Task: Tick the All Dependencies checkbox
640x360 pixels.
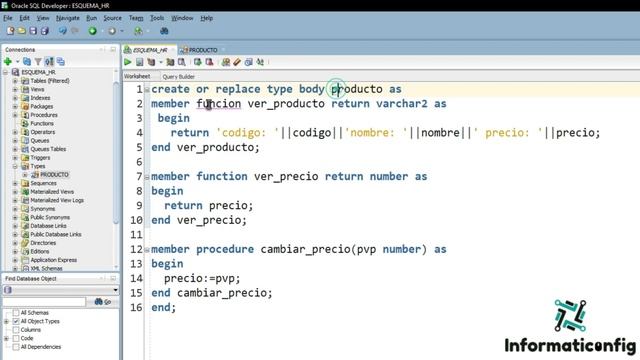Action: click(16, 347)
